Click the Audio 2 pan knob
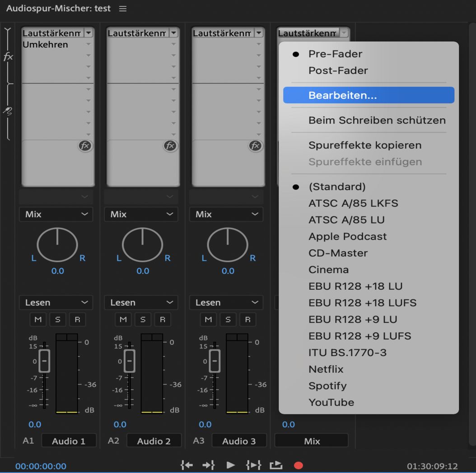Image resolution: width=476 pixels, height=473 pixels. pyautogui.click(x=143, y=245)
